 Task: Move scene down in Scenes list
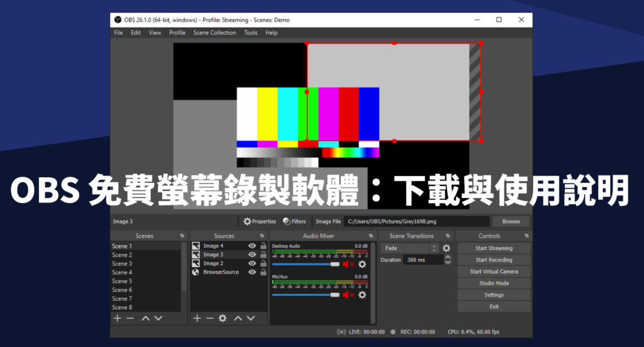point(158,318)
